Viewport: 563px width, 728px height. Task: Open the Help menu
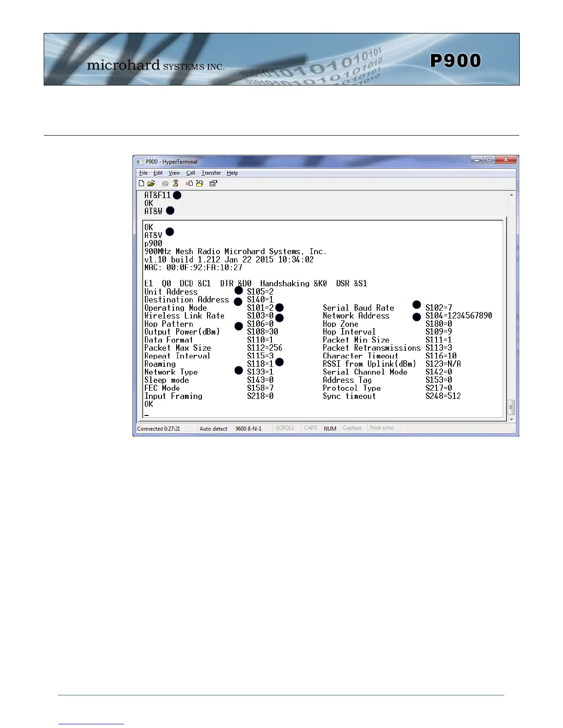pyautogui.click(x=232, y=173)
